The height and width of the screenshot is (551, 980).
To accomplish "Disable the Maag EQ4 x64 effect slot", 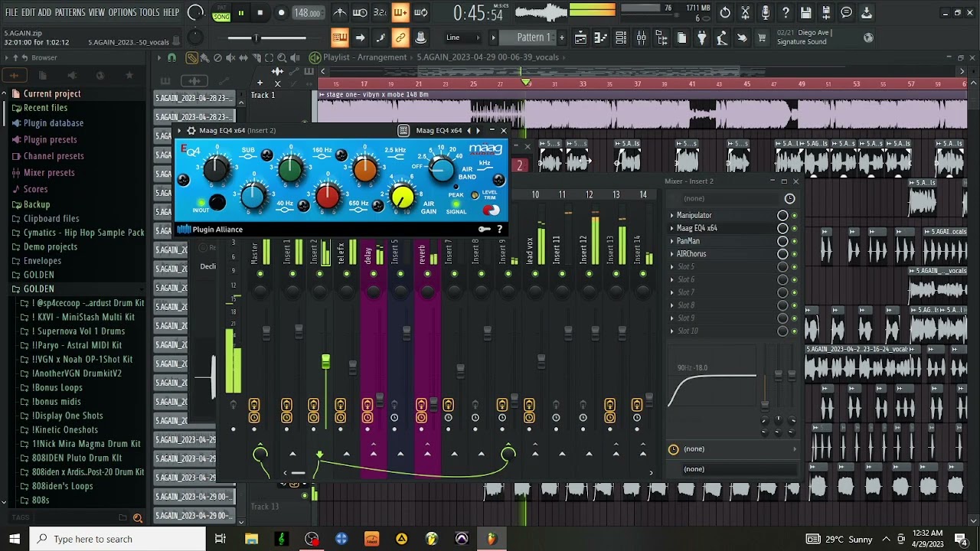I will click(794, 228).
